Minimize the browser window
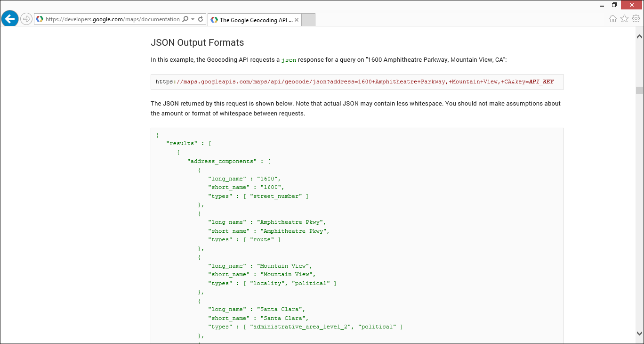Screen dimensions: 644x344 [603, 5]
